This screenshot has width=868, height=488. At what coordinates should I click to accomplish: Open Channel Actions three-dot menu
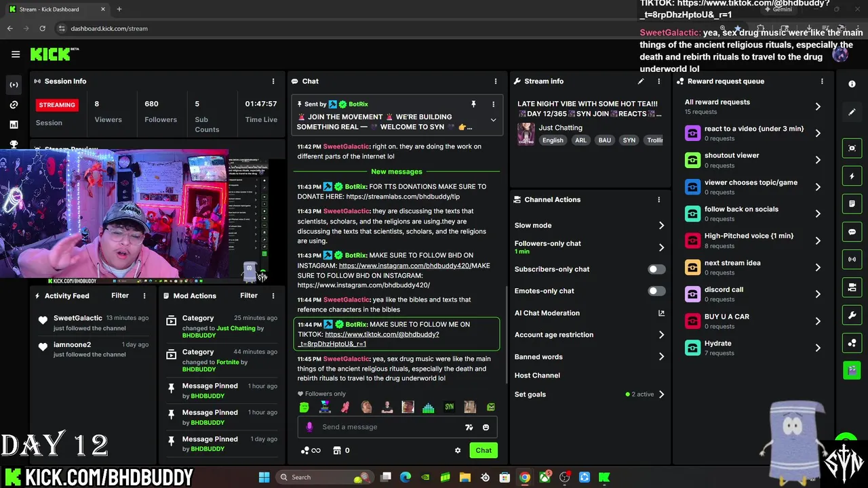[x=658, y=200]
